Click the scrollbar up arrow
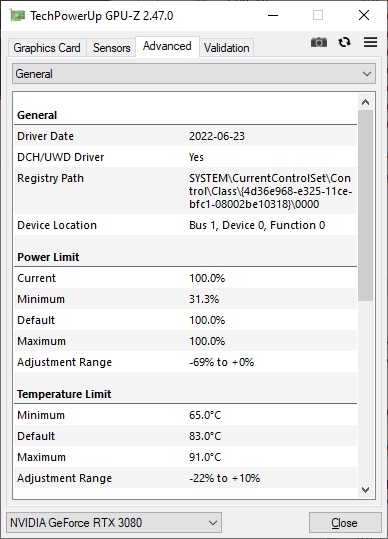Viewport: 388px width, 539px height. click(366, 102)
